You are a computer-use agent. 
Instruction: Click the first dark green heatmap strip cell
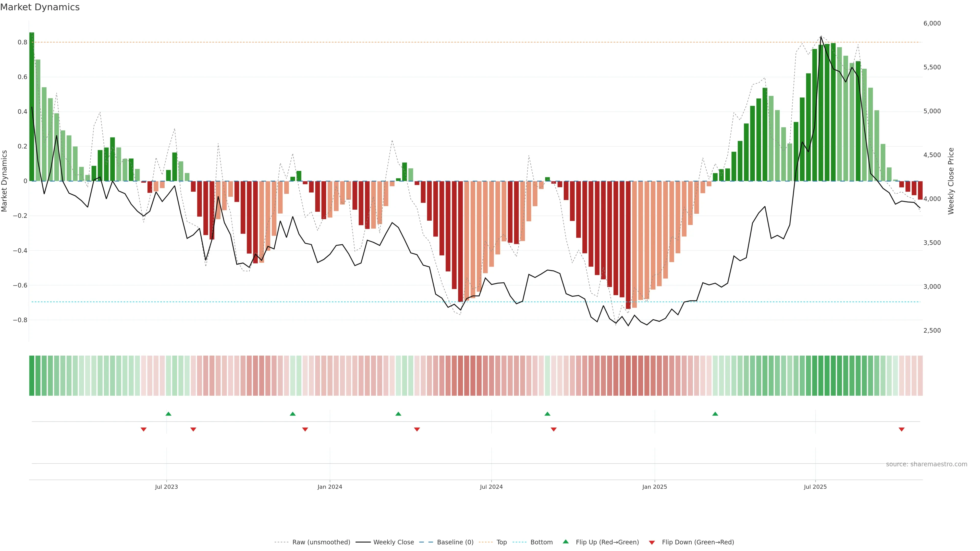[32, 376]
